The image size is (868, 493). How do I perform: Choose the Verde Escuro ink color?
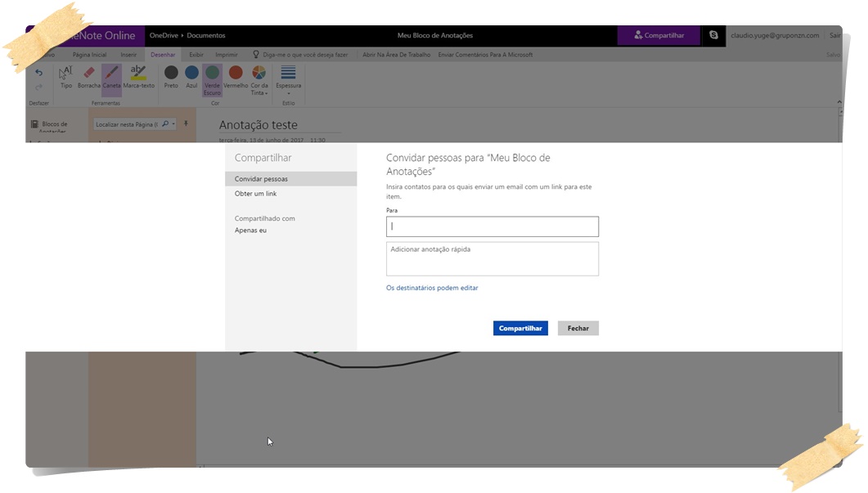[212, 80]
